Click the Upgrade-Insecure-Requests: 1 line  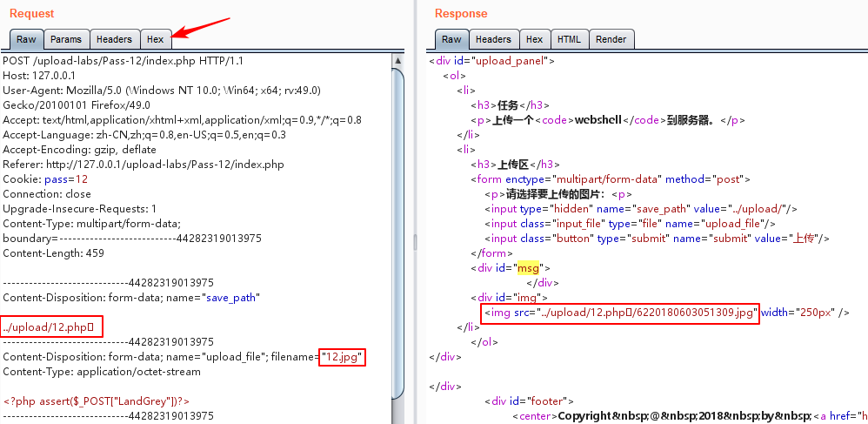pos(79,209)
